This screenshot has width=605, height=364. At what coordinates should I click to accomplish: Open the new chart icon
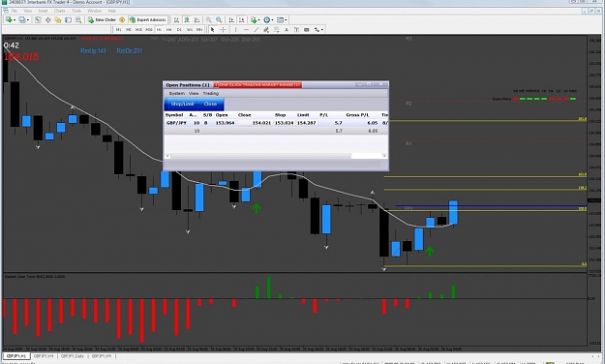(x=9, y=19)
